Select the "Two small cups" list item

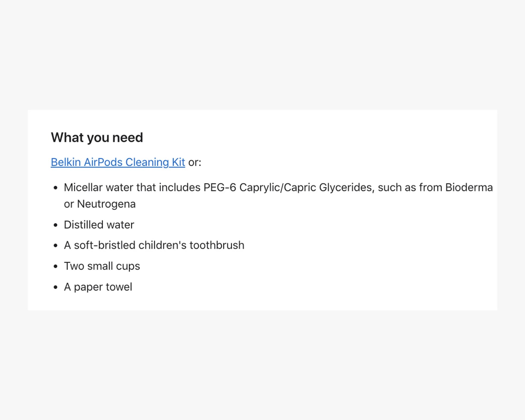tap(102, 266)
